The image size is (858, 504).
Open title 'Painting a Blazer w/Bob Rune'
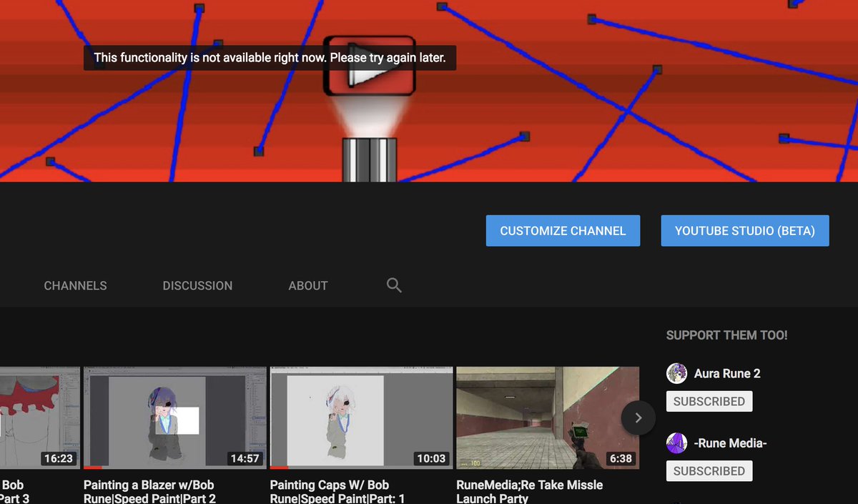149,491
